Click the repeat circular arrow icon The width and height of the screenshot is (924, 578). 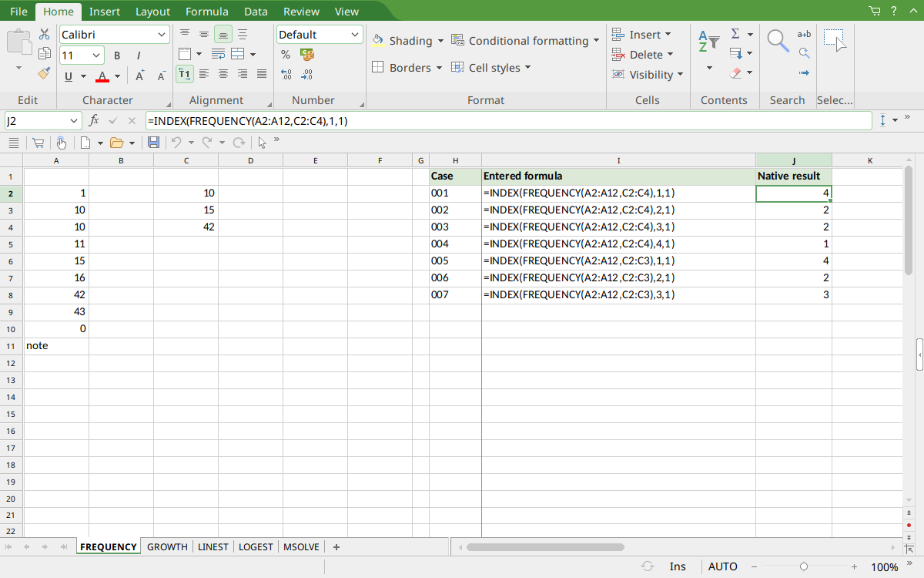click(239, 143)
